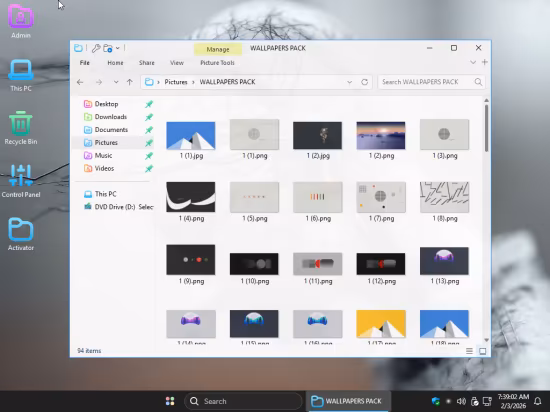This screenshot has width=550, height=412.
Task: Open the recent locations dropdown arrow
Action: coord(116,82)
